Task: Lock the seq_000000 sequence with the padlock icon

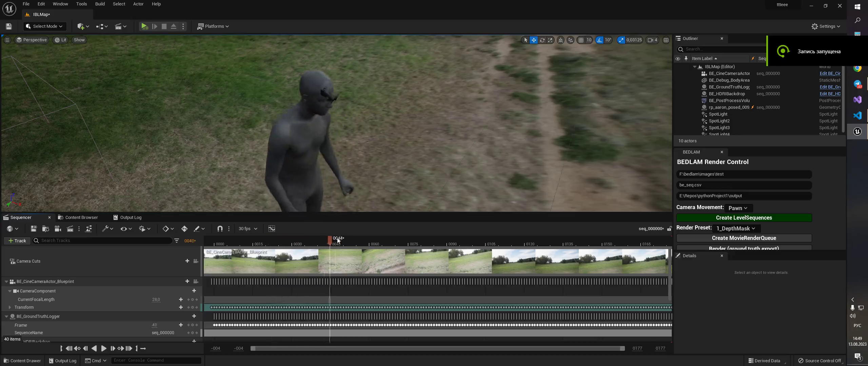Action: pyautogui.click(x=669, y=229)
